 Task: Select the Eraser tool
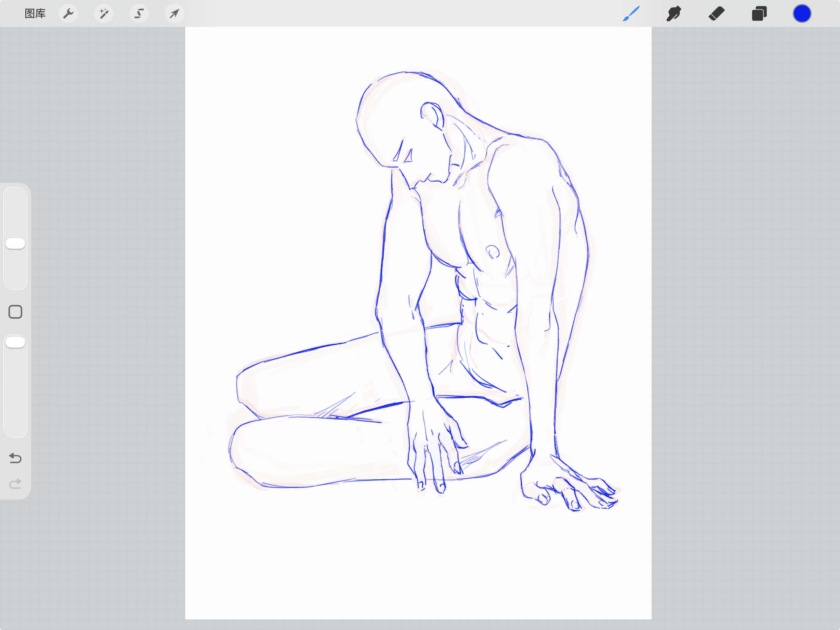[717, 14]
